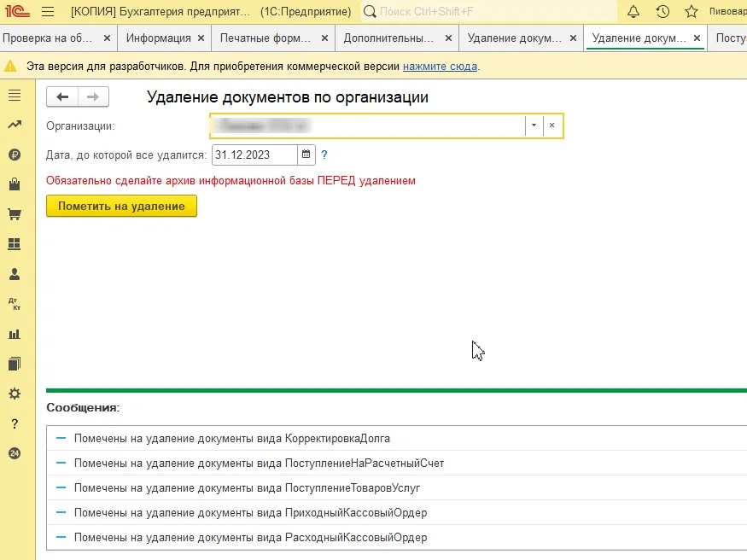Open the calendar date picker icon
The image size is (747, 560).
306,155
